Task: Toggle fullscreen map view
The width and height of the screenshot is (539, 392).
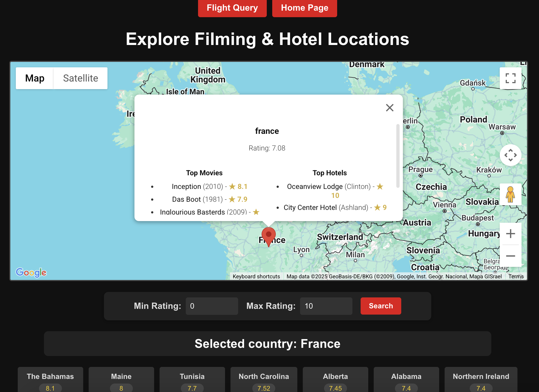Action: [510, 78]
